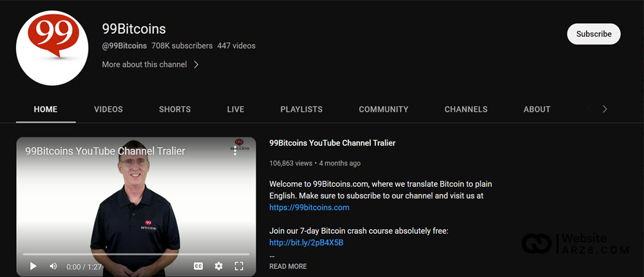
Task: Subscribe to the 99Bitcoins channel
Action: pos(594,34)
